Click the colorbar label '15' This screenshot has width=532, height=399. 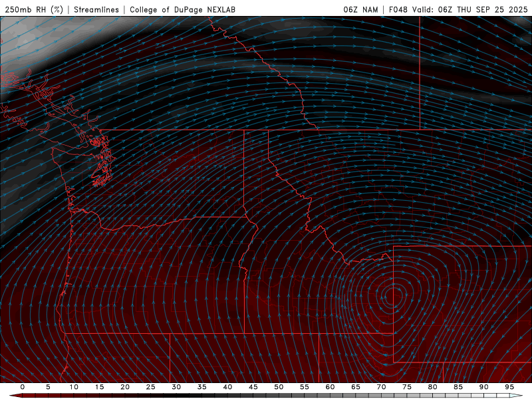99,387
